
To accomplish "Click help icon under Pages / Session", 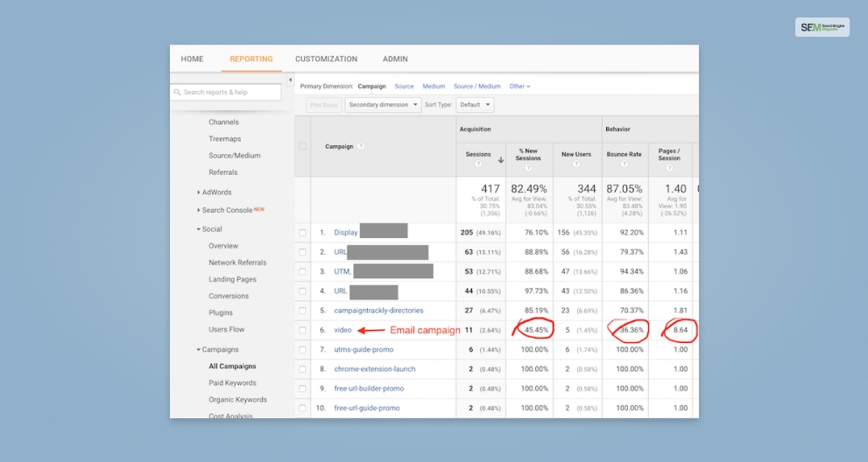I will click(669, 166).
